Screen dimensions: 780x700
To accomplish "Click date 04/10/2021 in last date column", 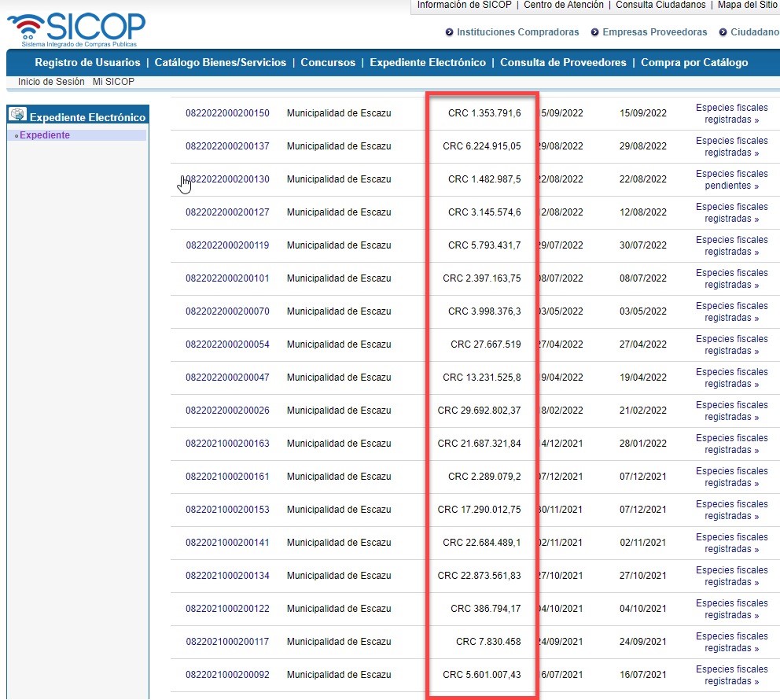I will [642, 609].
